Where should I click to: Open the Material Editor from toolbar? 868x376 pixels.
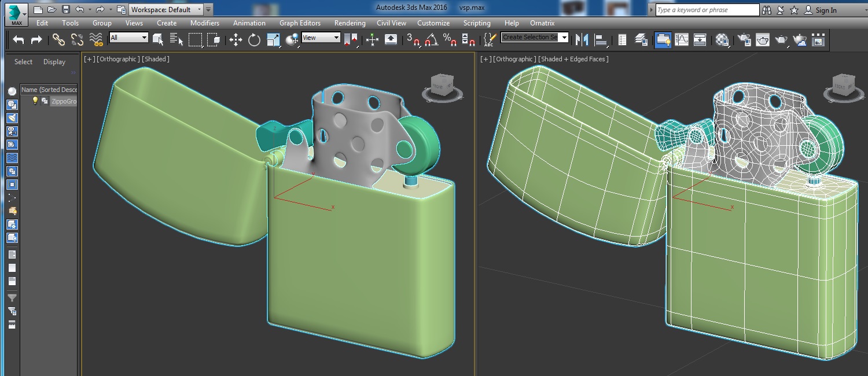pyautogui.click(x=722, y=39)
